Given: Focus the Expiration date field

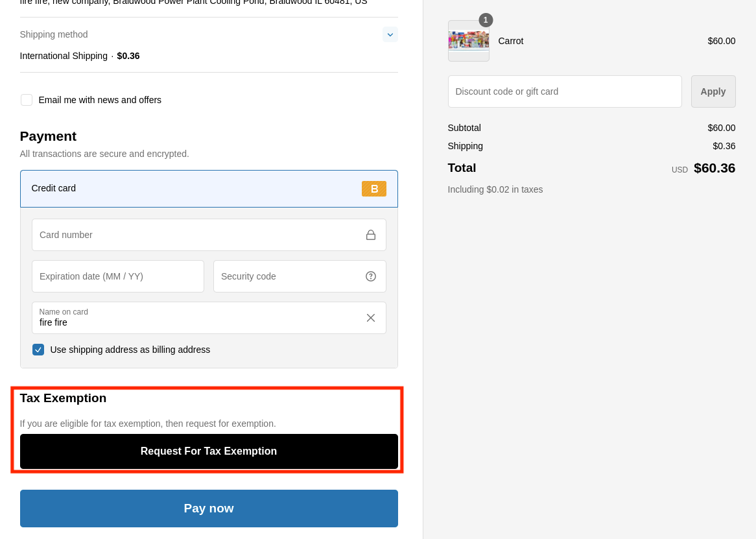Looking at the screenshot, I should tap(117, 276).
